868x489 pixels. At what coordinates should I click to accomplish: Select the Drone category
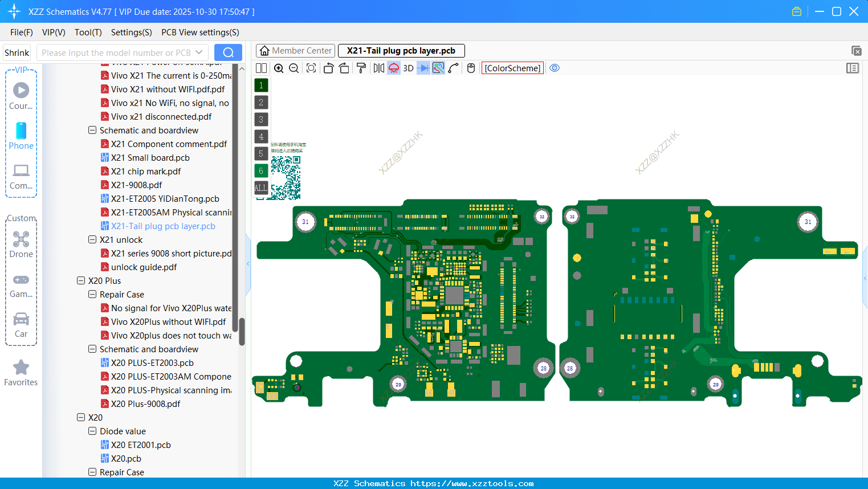tap(21, 244)
